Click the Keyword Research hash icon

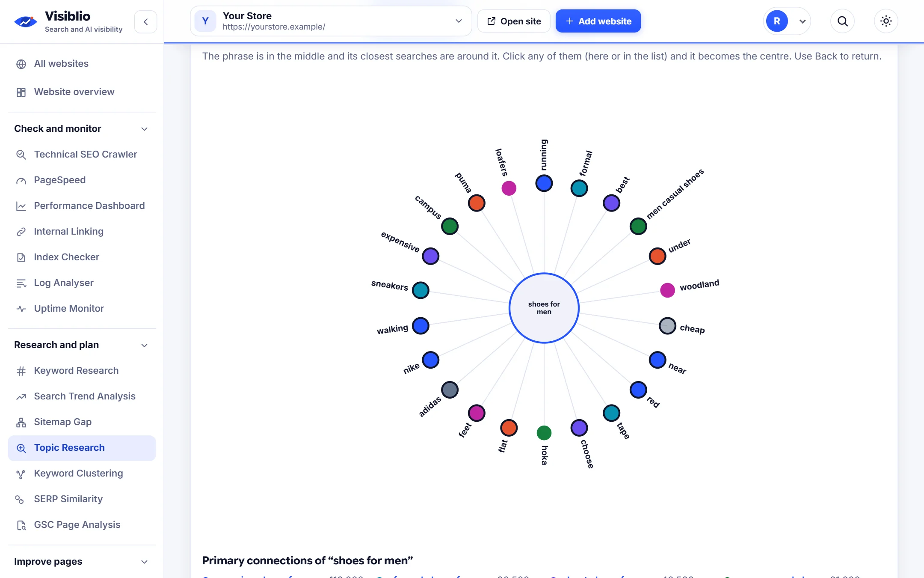pyautogui.click(x=21, y=371)
